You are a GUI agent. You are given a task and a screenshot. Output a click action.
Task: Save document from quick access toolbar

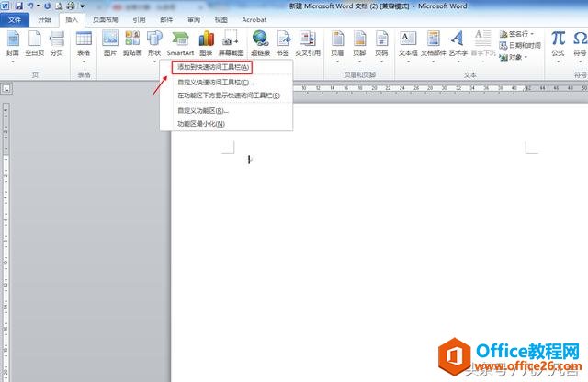click(x=18, y=6)
